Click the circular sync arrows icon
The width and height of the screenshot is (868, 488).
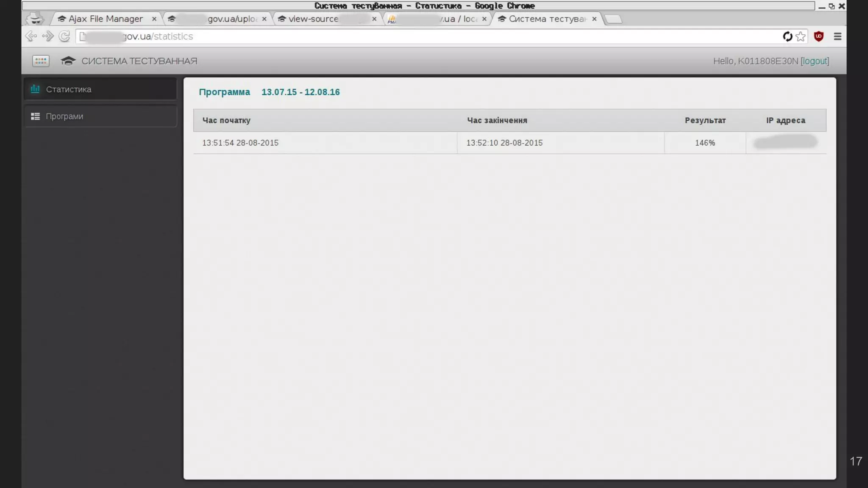pos(787,36)
